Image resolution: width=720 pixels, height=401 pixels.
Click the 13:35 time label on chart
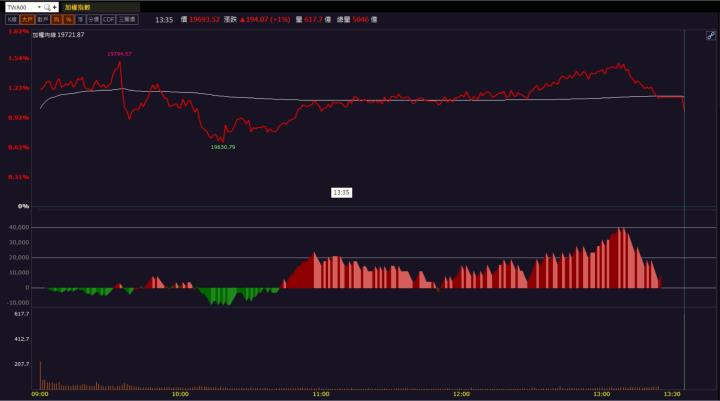coord(341,191)
